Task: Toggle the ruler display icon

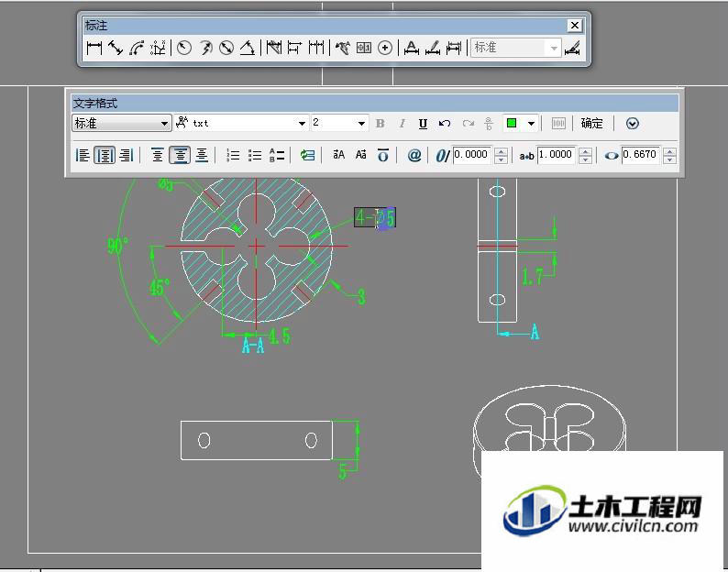Action: click(558, 124)
